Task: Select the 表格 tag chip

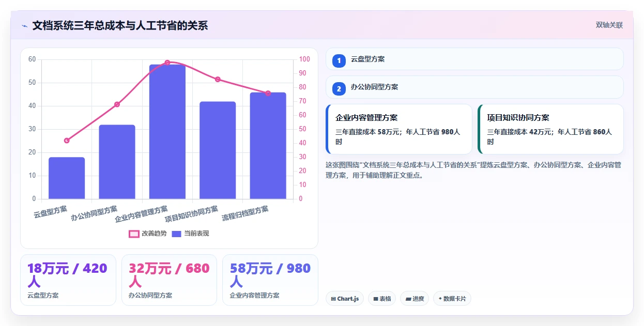Action: [382, 299]
